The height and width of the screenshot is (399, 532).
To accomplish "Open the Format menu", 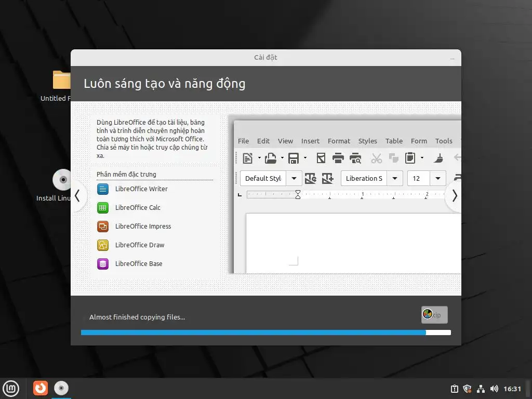I will tap(339, 141).
